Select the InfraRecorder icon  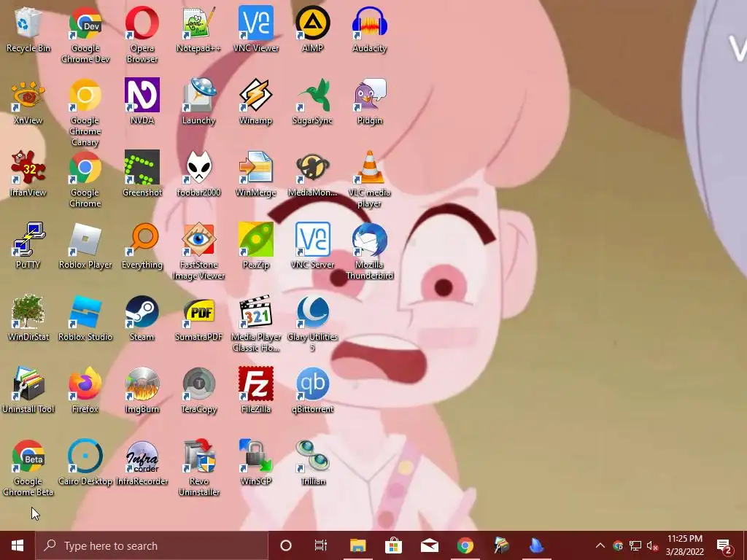point(142,462)
